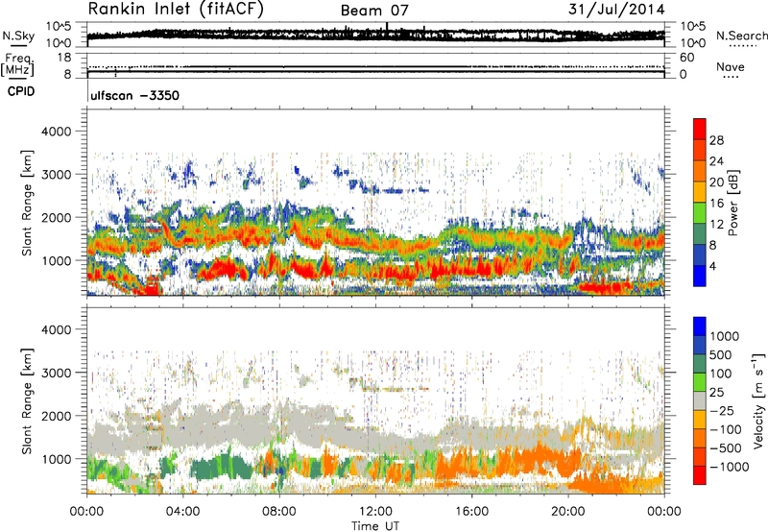
Task: Click the '60' Nave axis tick
Action: coord(686,58)
